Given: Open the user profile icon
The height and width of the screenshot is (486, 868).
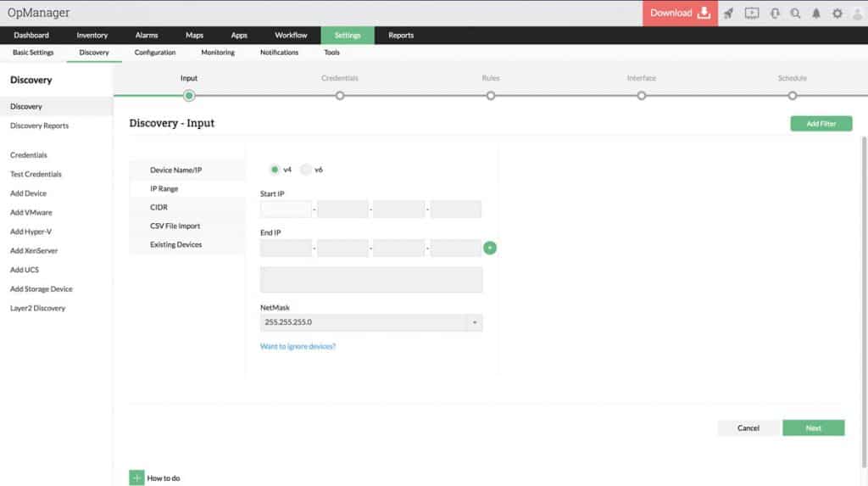Looking at the screenshot, I should (857, 13).
